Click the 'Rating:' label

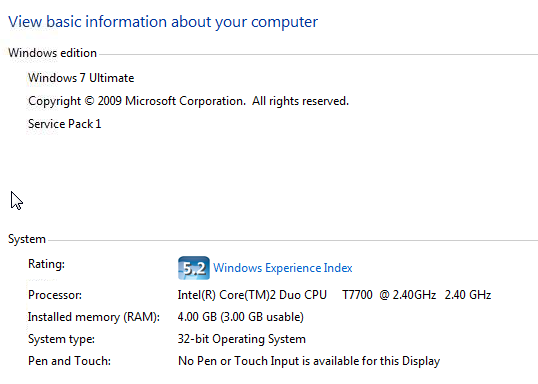point(46,264)
